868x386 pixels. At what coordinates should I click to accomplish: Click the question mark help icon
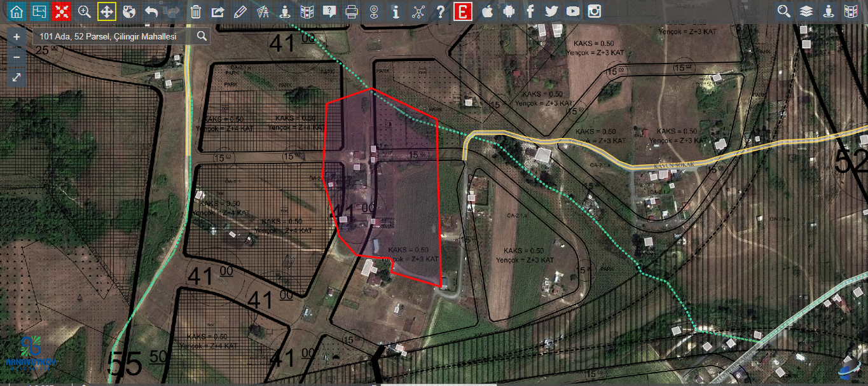(x=440, y=11)
